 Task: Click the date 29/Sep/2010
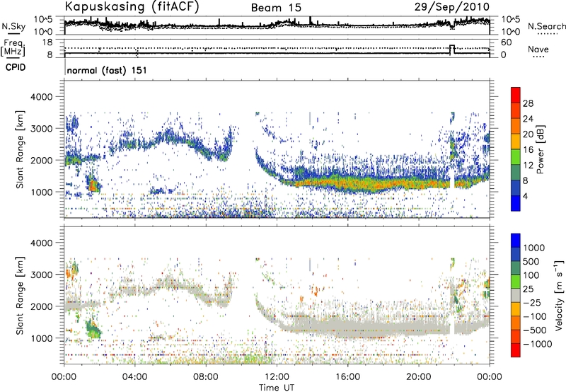[452, 7]
